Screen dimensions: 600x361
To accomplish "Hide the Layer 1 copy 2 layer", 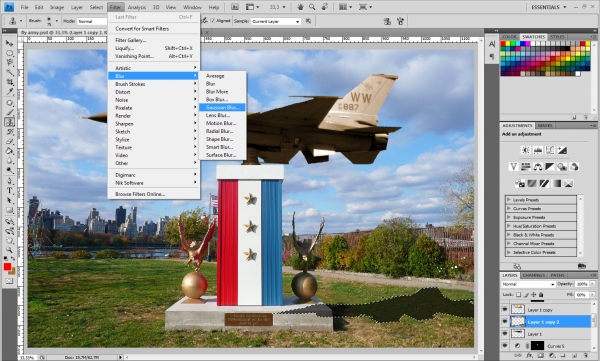I will point(505,321).
